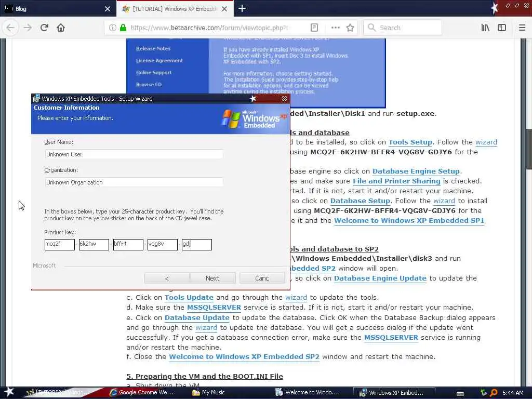Image resolution: width=532 pixels, height=399 pixels.
Task: Click Browse CD in the installer window
Action: [149, 85]
